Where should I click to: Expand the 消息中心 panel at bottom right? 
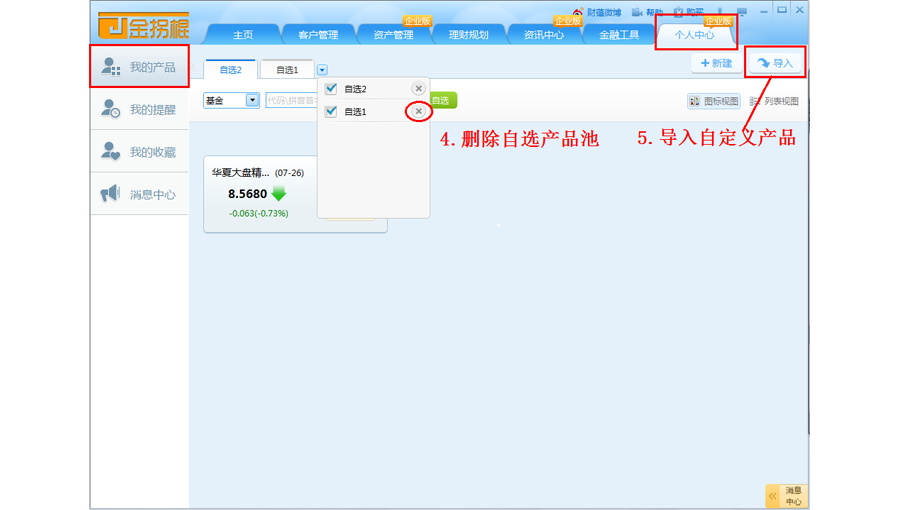(773, 496)
